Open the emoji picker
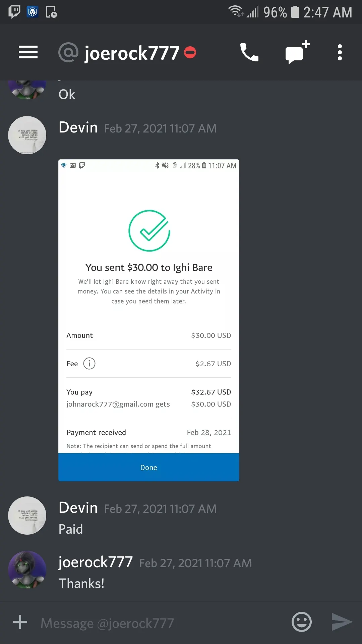Viewport: 362px width, 644px height. (x=302, y=622)
